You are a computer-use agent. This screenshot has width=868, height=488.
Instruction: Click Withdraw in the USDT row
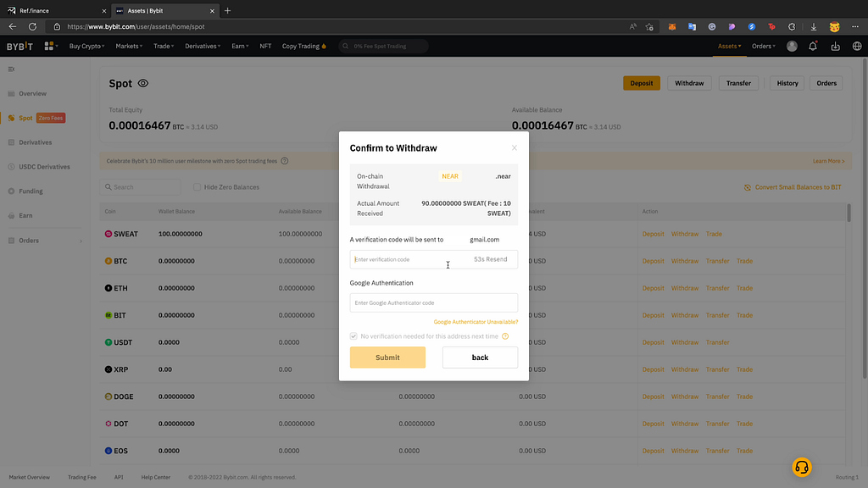(x=685, y=342)
